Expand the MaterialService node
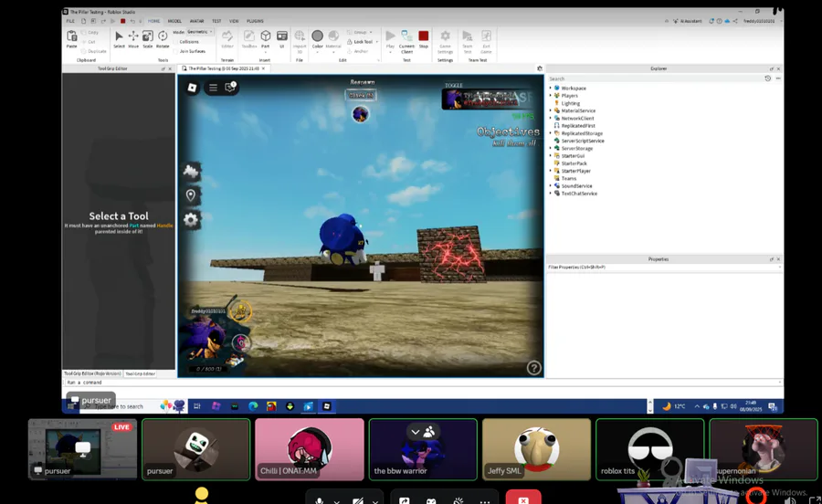Viewport: 822px width, 504px height. click(551, 110)
